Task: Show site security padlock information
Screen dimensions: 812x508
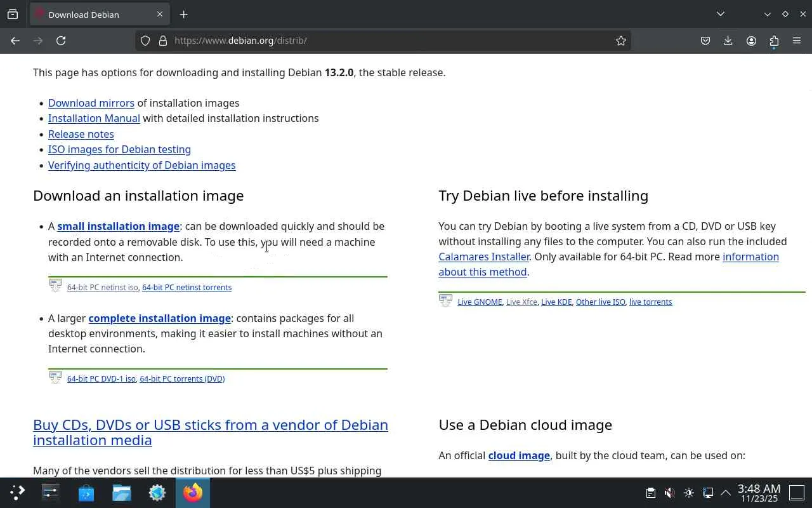Action: coord(163,41)
